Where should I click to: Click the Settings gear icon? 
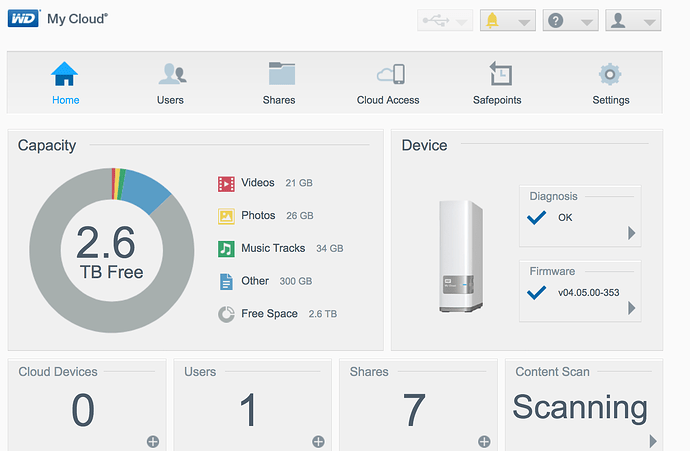tap(610, 74)
